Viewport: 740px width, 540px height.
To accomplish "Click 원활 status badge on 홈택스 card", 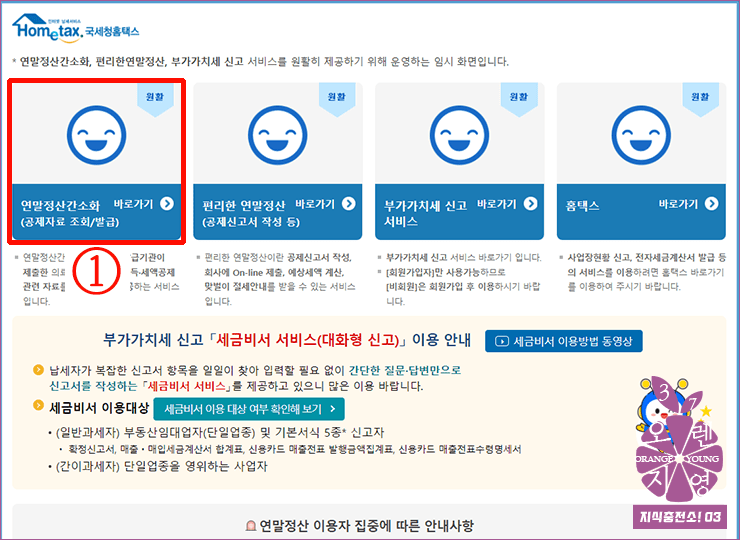I will tap(700, 99).
